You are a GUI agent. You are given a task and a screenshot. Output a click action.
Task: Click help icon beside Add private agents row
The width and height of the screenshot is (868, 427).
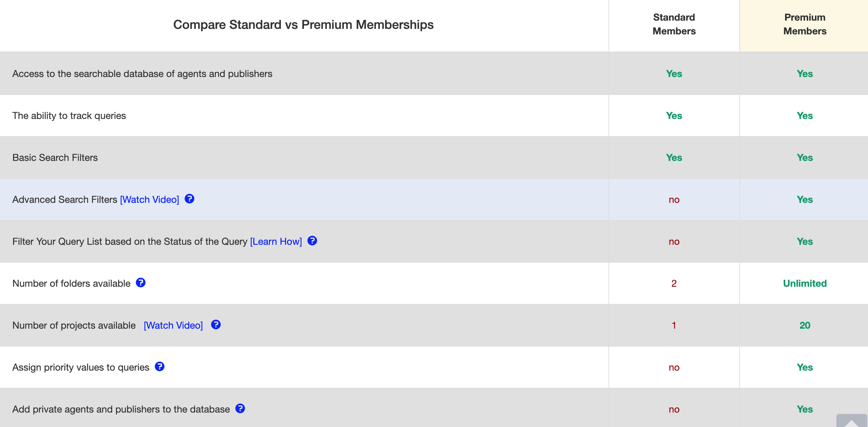tap(240, 408)
